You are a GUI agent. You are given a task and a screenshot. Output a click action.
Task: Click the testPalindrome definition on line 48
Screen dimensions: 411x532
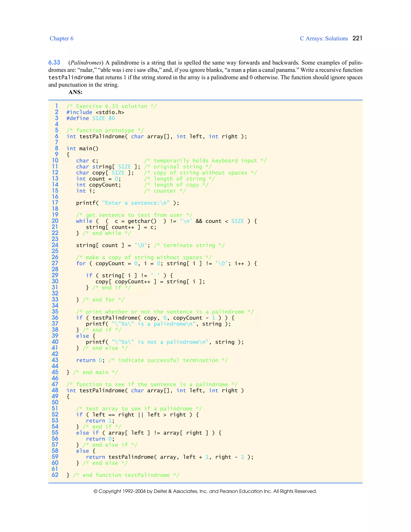pos(155,390)
